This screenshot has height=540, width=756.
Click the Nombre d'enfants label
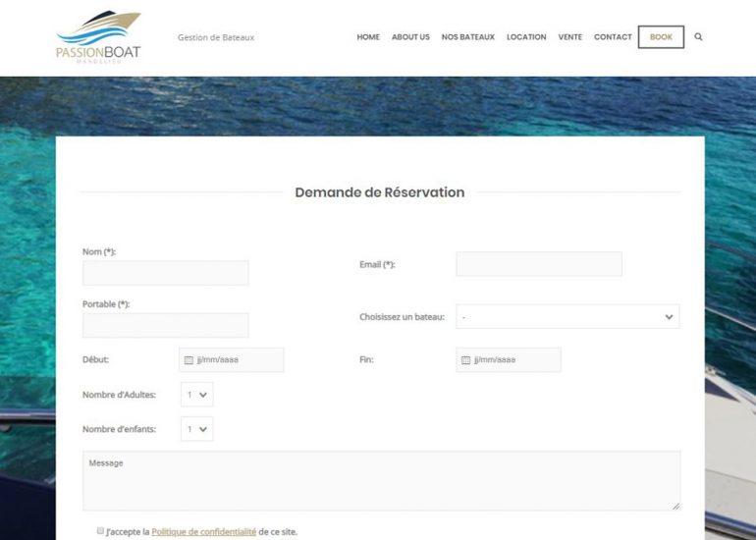(x=119, y=429)
